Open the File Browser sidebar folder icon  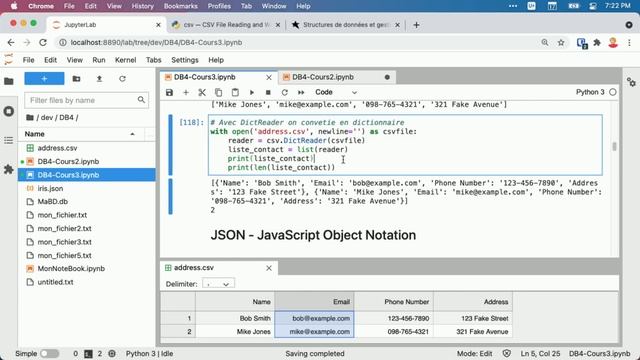(9, 81)
